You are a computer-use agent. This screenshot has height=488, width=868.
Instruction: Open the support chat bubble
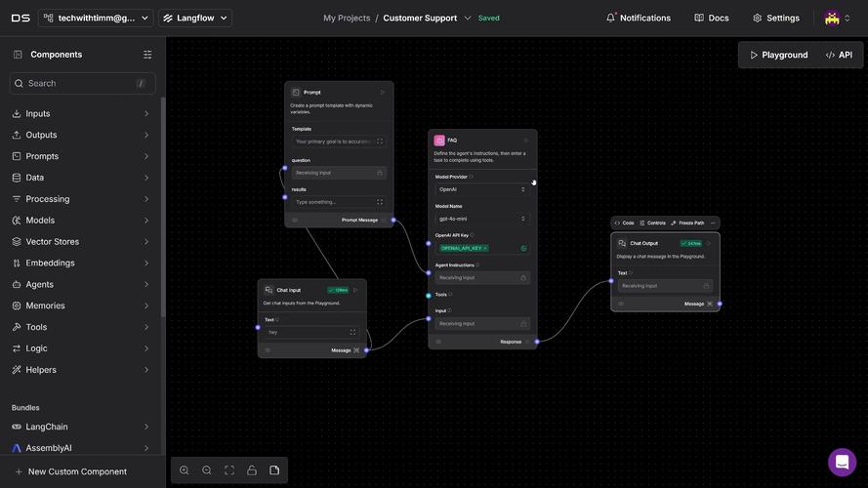(842, 462)
